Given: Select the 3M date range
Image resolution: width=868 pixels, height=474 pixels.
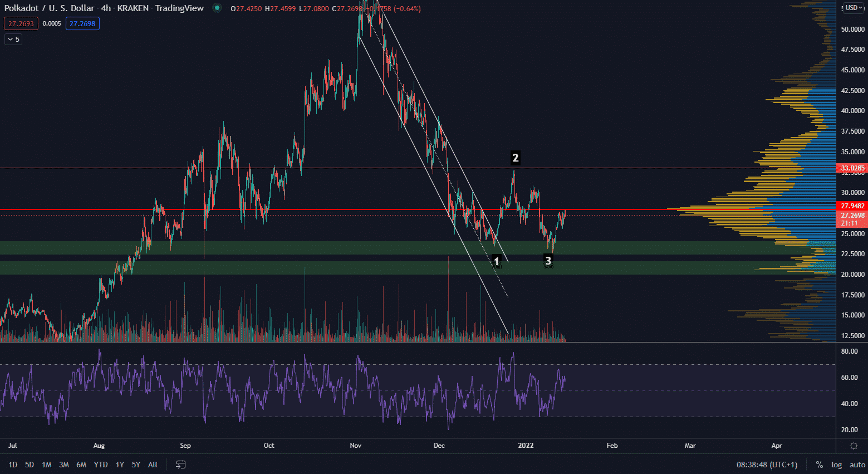Looking at the screenshot, I should coord(64,465).
